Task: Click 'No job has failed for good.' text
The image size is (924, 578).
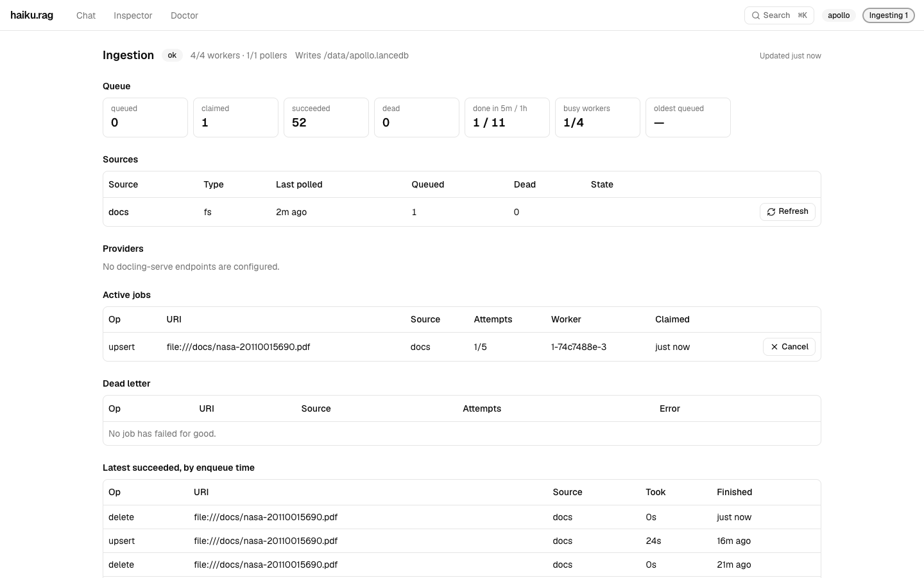Action: [x=162, y=433]
